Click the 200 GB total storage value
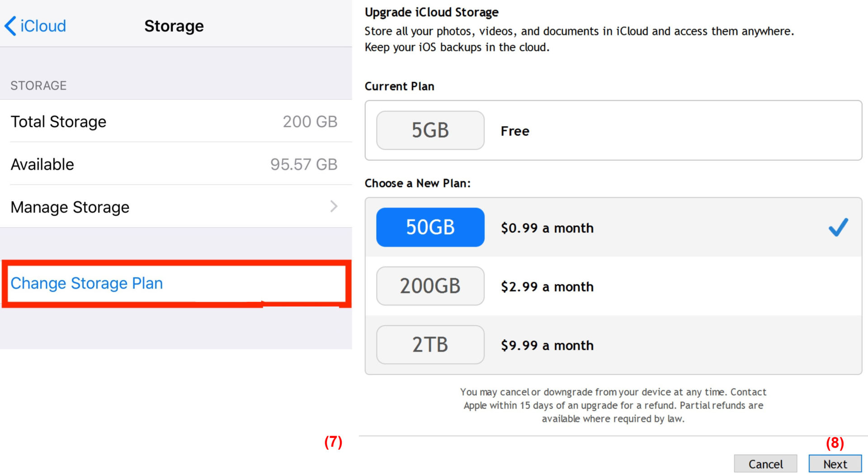 [310, 121]
